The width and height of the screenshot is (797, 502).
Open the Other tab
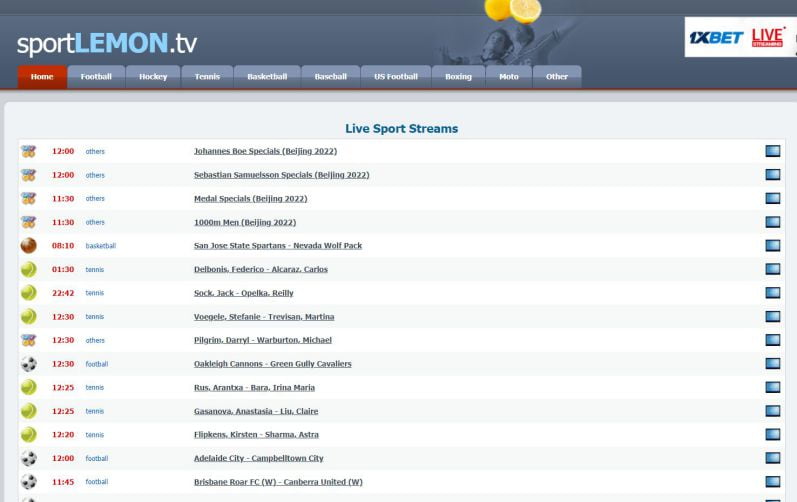(557, 77)
